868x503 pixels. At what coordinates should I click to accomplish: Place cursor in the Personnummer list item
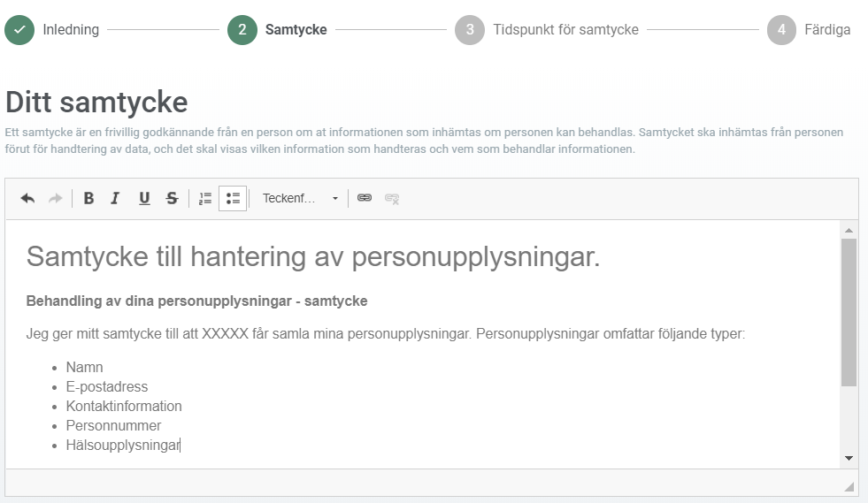click(x=113, y=426)
